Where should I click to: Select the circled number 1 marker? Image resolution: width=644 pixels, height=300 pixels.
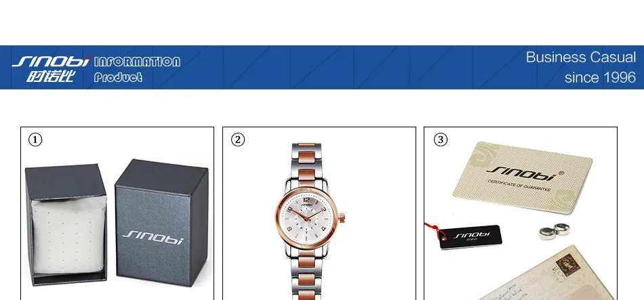[x=35, y=140]
